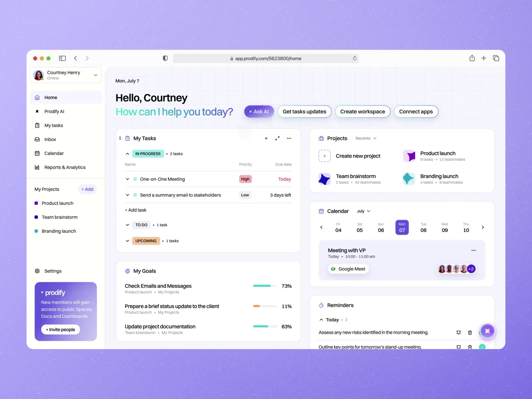The height and width of the screenshot is (399, 532).
Task: Click the Check Emails and Messages progress bar
Action: pos(264,286)
